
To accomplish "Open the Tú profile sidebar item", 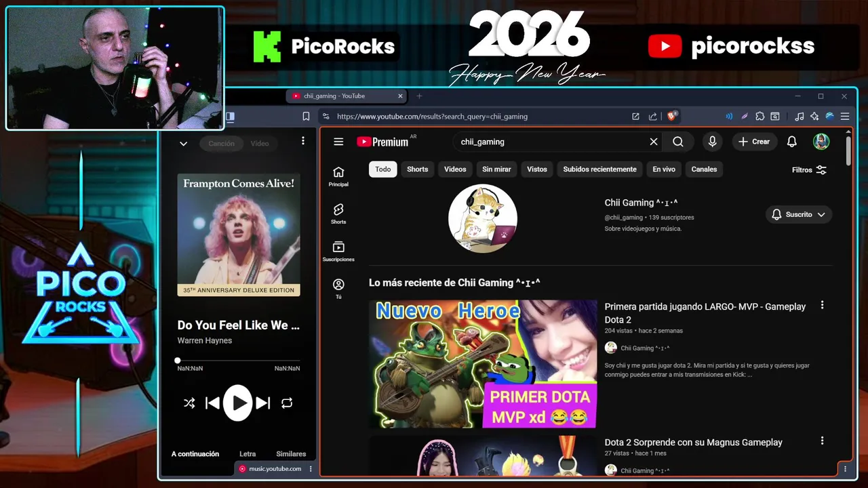I will (x=338, y=288).
